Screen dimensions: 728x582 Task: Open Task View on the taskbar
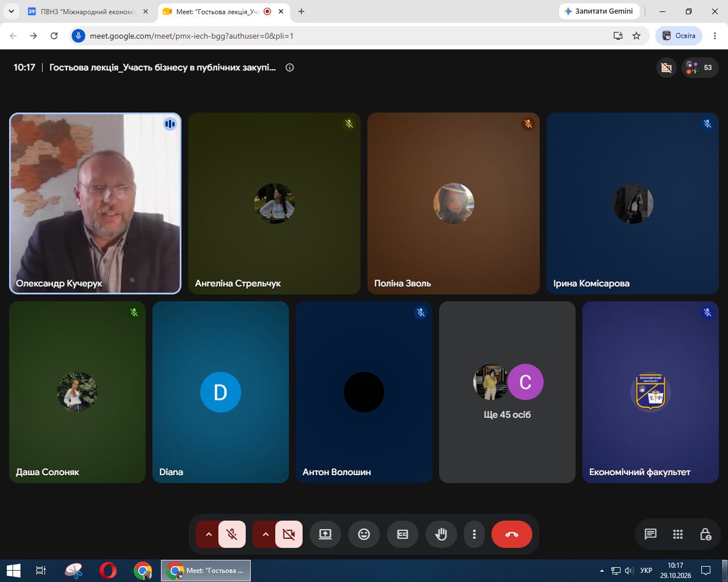click(x=40, y=571)
